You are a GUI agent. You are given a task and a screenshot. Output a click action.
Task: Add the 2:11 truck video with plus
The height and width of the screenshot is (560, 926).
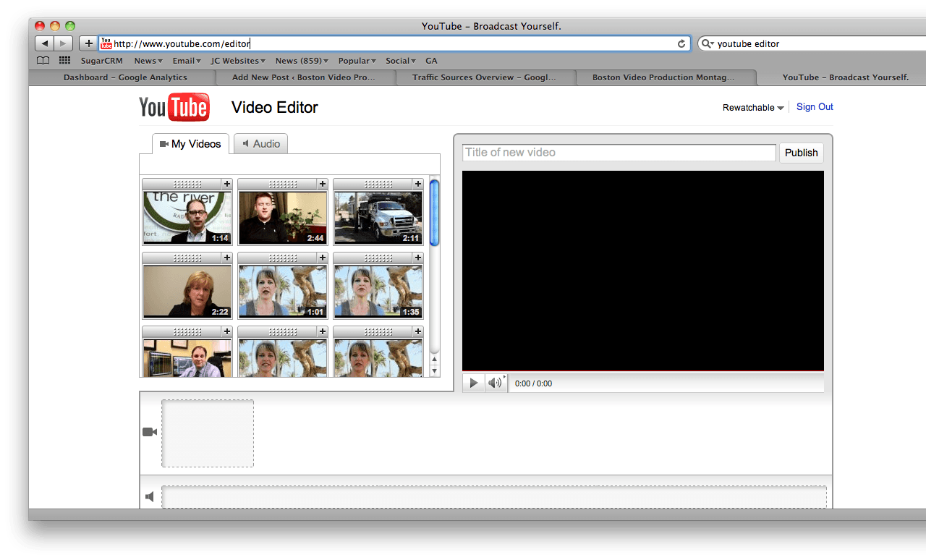(417, 184)
